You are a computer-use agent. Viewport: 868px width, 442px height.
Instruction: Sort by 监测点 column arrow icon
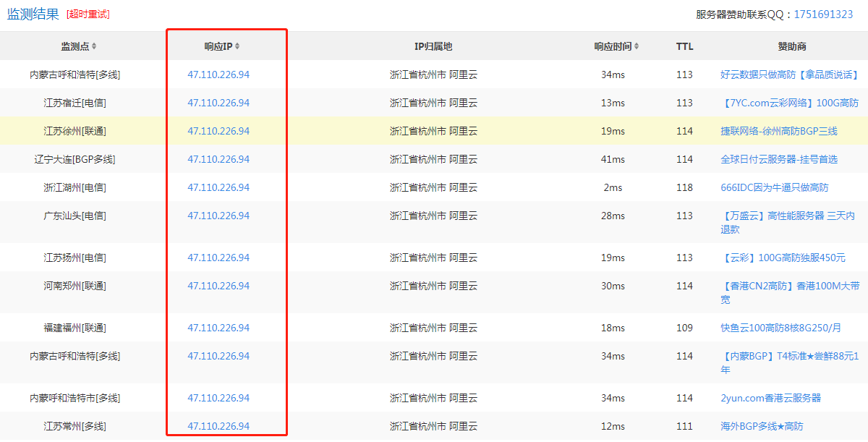pyautogui.click(x=94, y=46)
